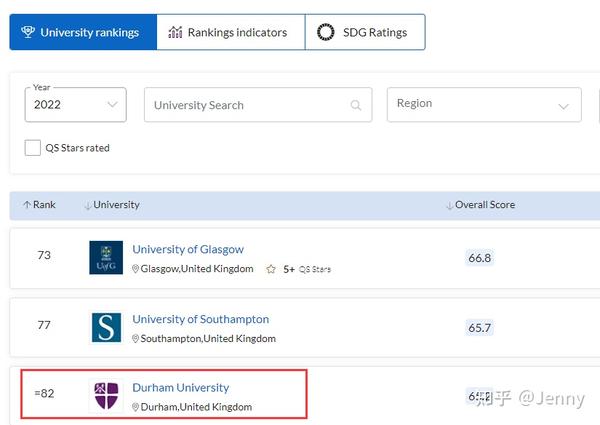Click rank 73 cell
Viewport: 600px width, 425px height.
44,255
